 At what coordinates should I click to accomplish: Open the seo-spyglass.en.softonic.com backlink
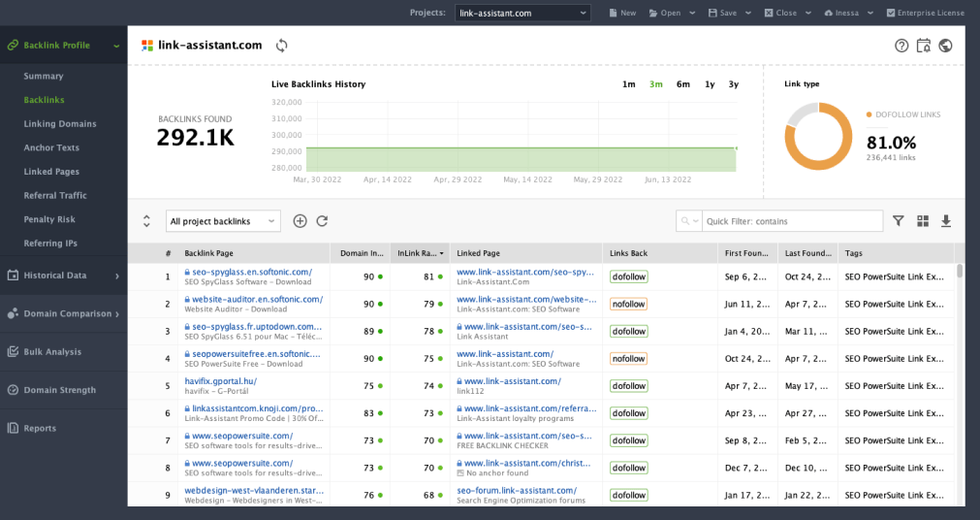pos(252,272)
